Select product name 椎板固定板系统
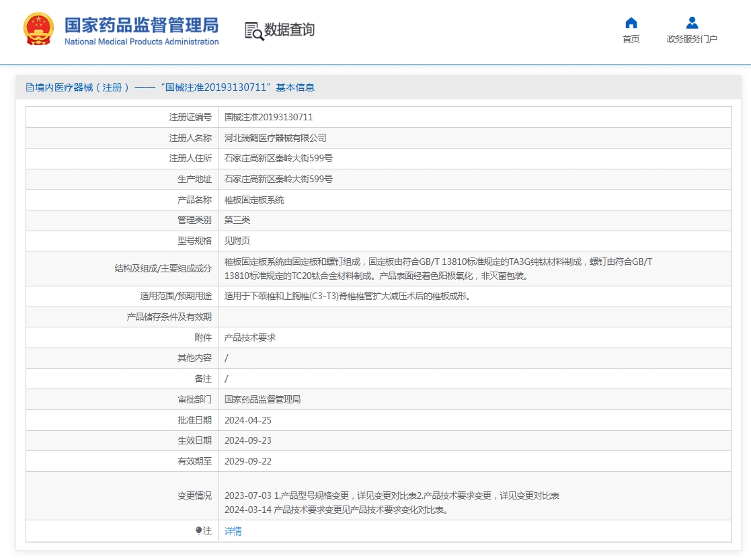751x560 pixels. [x=254, y=200]
